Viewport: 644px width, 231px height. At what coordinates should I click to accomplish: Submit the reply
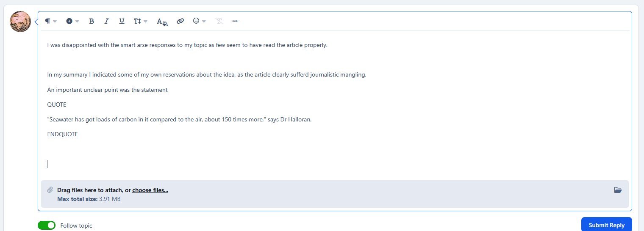tap(606, 225)
